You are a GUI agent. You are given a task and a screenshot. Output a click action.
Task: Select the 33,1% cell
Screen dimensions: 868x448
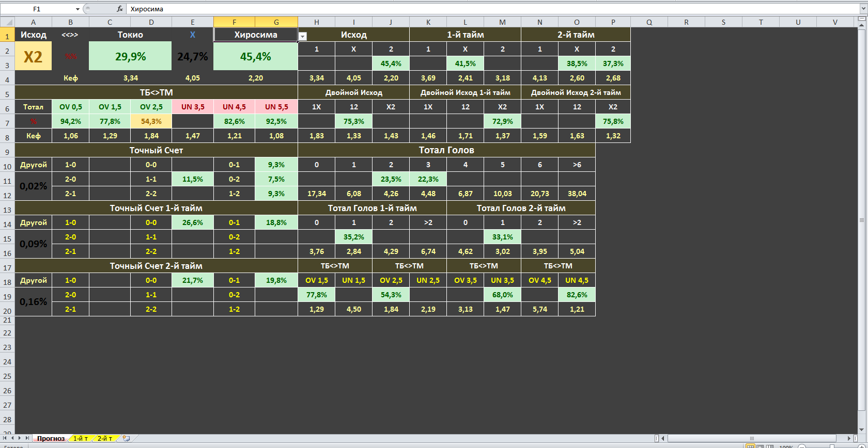(x=503, y=237)
